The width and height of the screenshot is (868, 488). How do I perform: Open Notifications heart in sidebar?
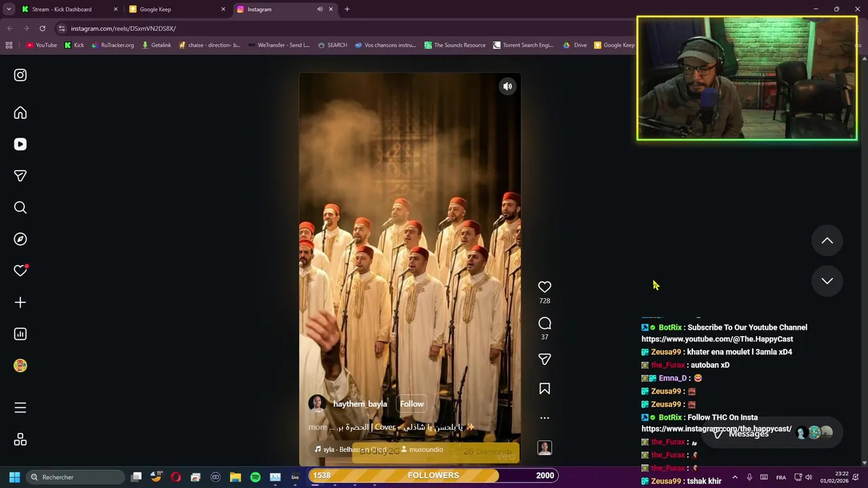[x=20, y=270]
